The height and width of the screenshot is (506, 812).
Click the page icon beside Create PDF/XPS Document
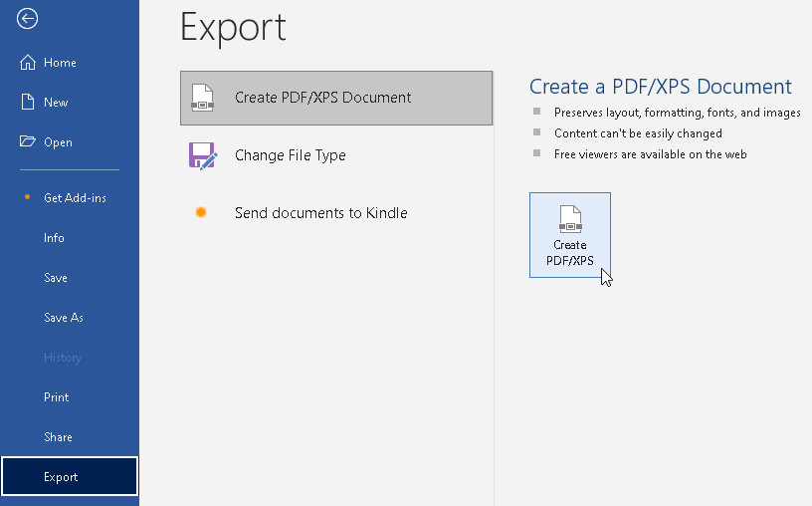(x=202, y=98)
